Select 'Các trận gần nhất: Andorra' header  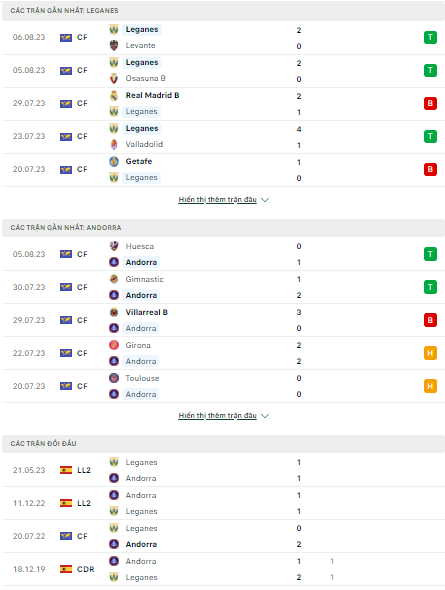223,228
